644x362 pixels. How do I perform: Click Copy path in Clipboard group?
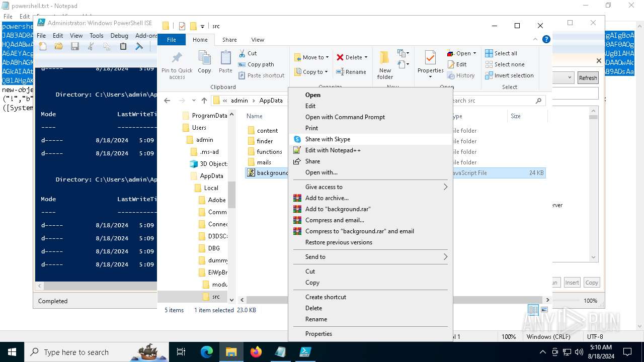point(256,64)
